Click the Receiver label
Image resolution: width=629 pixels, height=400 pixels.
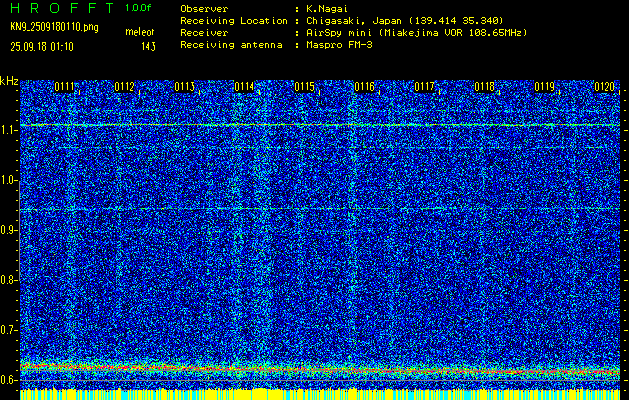tap(204, 32)
